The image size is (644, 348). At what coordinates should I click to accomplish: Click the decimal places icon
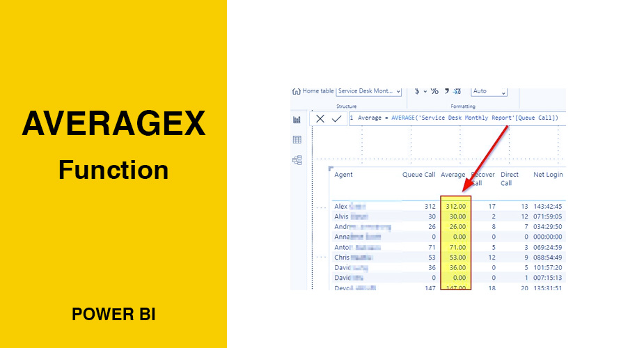pyautogui.click(x=457, y=91)
